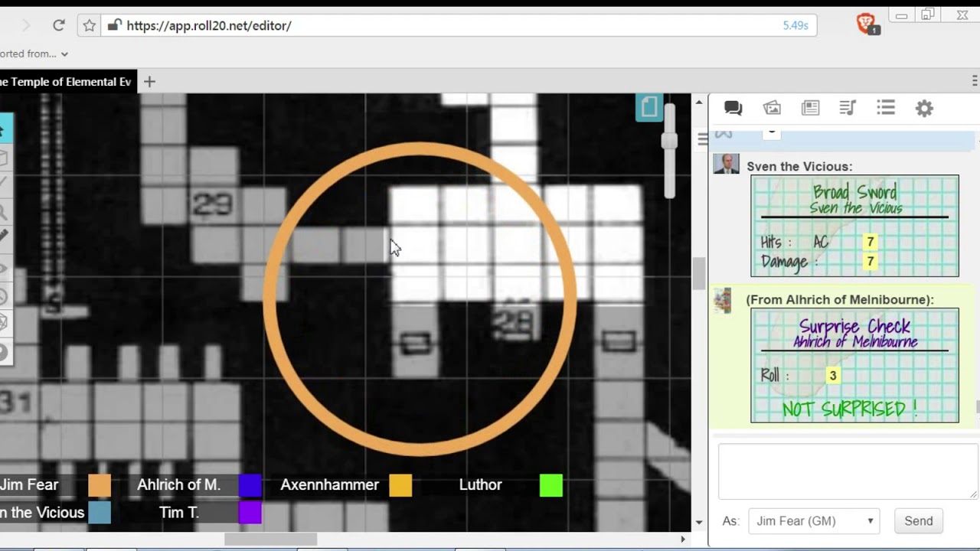This screenshot has width=980, height=551.
Task: Open the Jukebox music tab icon
Action: click(x=848, y=109)
